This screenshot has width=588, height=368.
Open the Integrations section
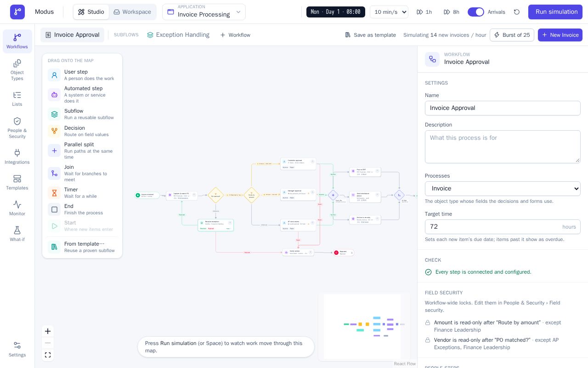17,157
